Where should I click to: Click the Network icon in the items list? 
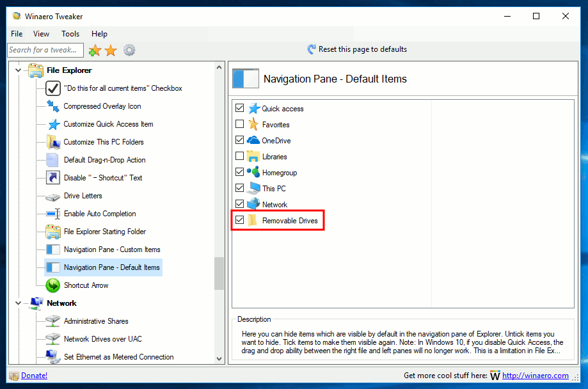[x=253, y=204]
